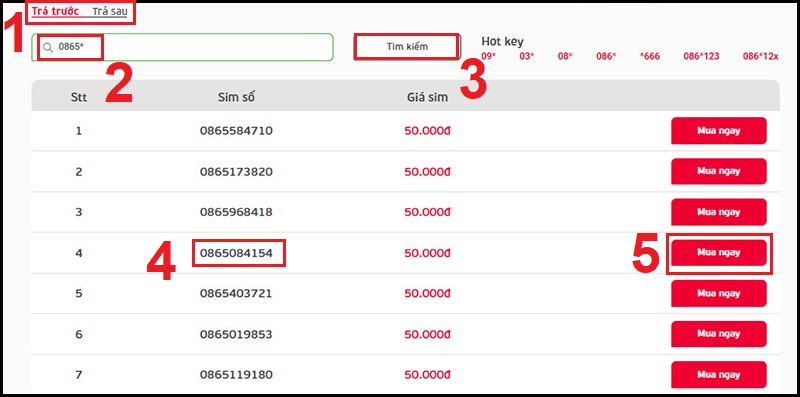
Task: Switch to the Trả sau tab
Action: 110,11
